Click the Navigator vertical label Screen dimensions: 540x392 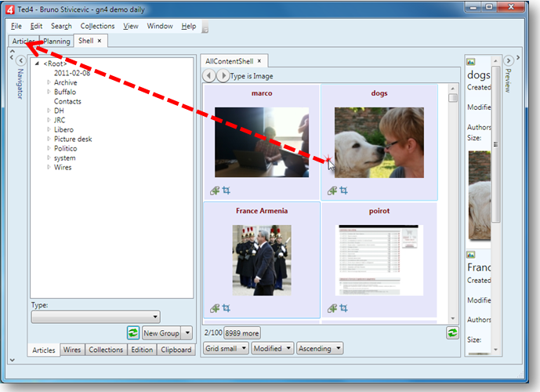pos(20,84)
